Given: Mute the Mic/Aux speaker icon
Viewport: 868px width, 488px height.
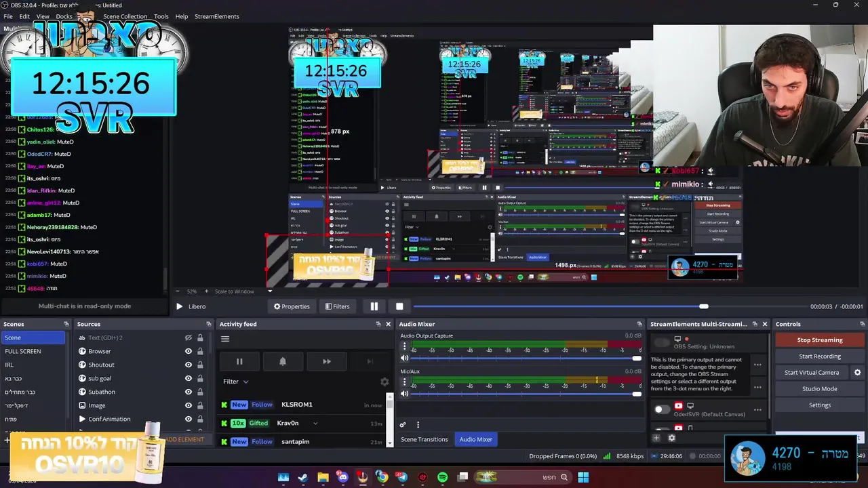Looking at the screenshot, I should pyautogui.click(x=405, y=393).
